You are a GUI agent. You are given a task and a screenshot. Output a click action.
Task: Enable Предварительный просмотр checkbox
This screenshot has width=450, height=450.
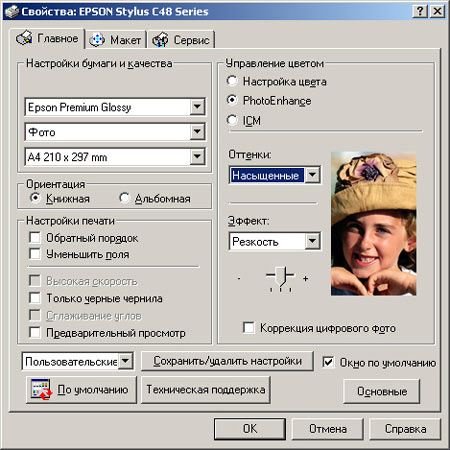click(x=35, y=333)
